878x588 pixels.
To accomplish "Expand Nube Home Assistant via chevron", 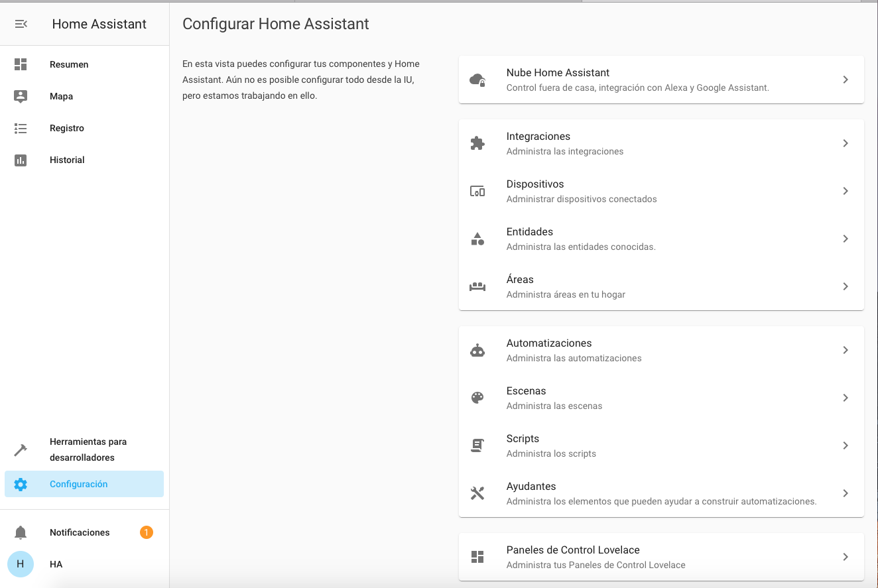I will coord(846,80).
